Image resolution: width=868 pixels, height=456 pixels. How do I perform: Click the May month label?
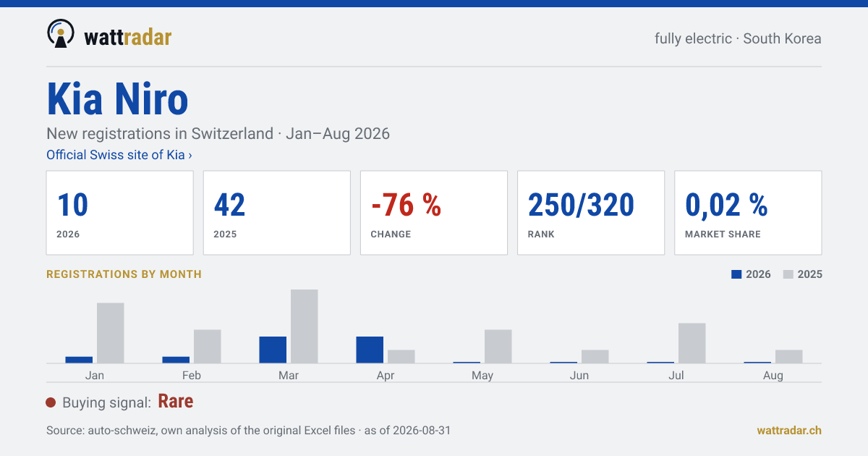coord(482,375)
